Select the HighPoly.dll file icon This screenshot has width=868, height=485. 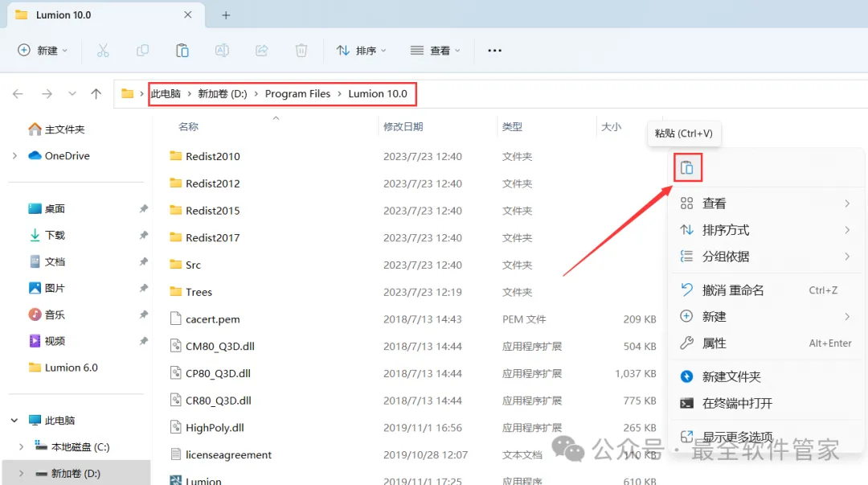[175, 427]
